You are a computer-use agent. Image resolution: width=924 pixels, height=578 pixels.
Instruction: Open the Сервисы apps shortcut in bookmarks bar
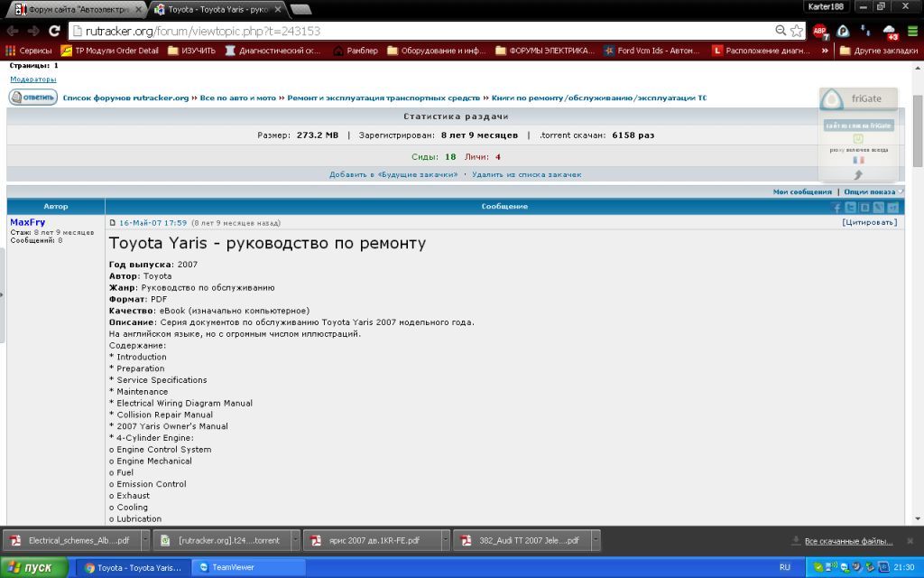[x=28, y=51]
